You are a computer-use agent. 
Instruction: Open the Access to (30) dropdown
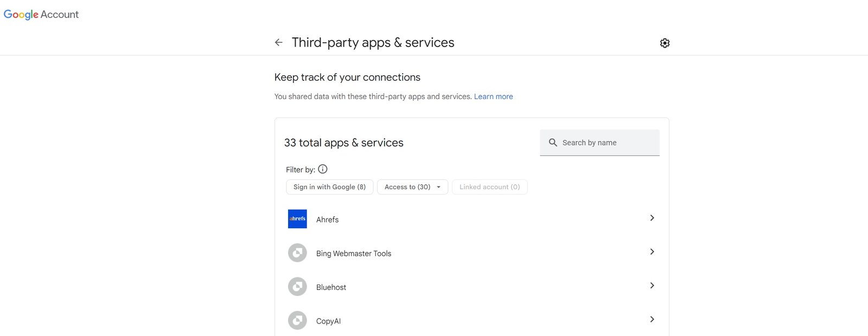coord(412,187)
